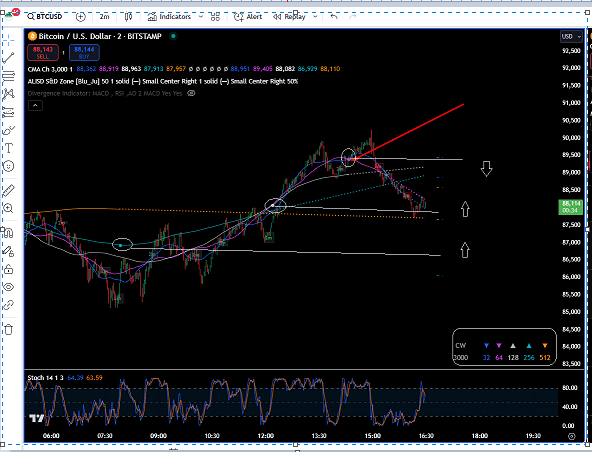
Task: Click the trash remove objects icon
Action: coord(8,329)
